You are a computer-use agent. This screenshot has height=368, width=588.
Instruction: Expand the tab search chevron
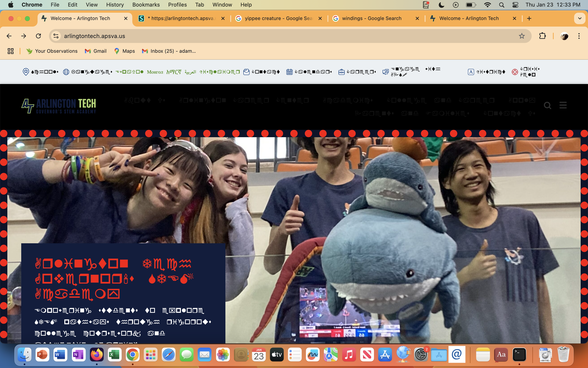[x=580, y=18]
